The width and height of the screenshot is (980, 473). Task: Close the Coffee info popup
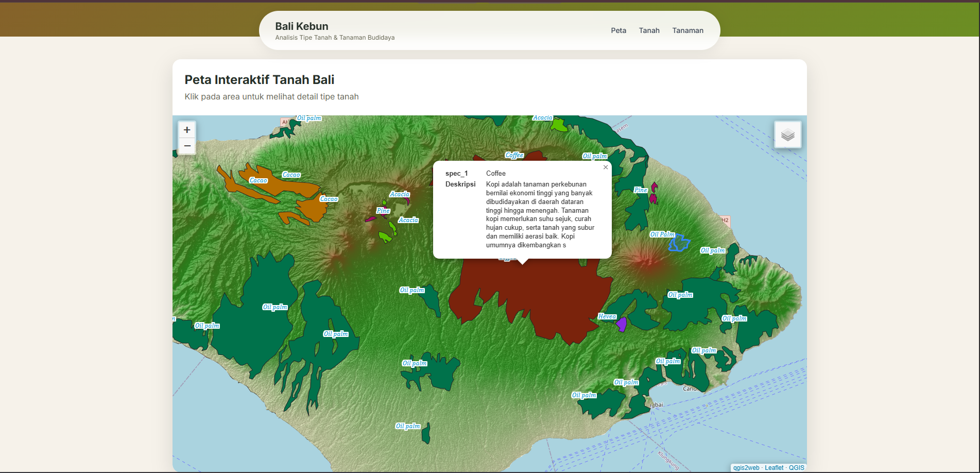point(606,167)
